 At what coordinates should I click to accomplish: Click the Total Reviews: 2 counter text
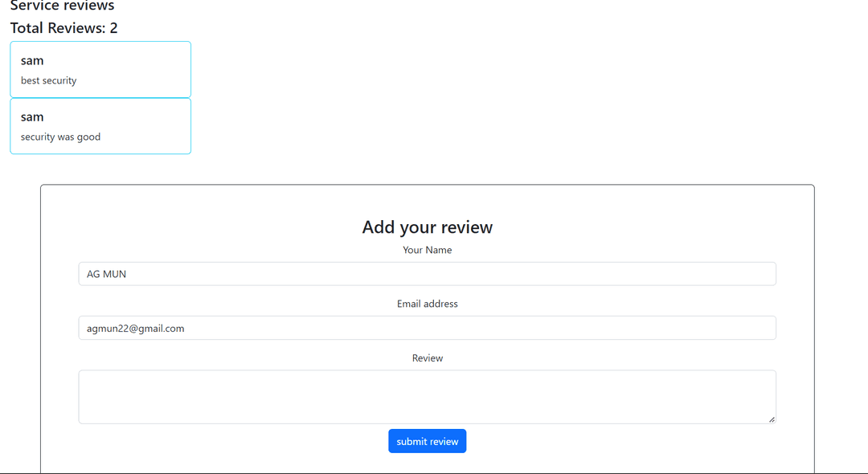[63, 27]
